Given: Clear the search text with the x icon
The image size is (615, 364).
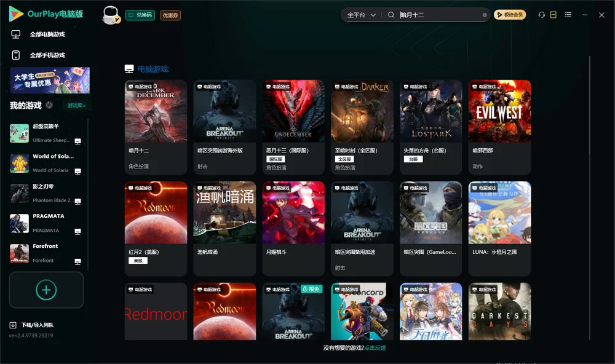Looking at the screenshot, I should 485,15.
